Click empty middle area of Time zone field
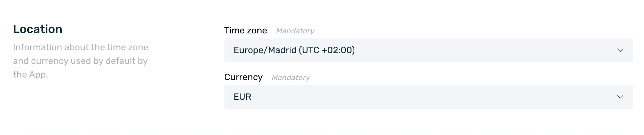Image resolution: width=644 pixels, height=135 pixels. coord(485,50)
